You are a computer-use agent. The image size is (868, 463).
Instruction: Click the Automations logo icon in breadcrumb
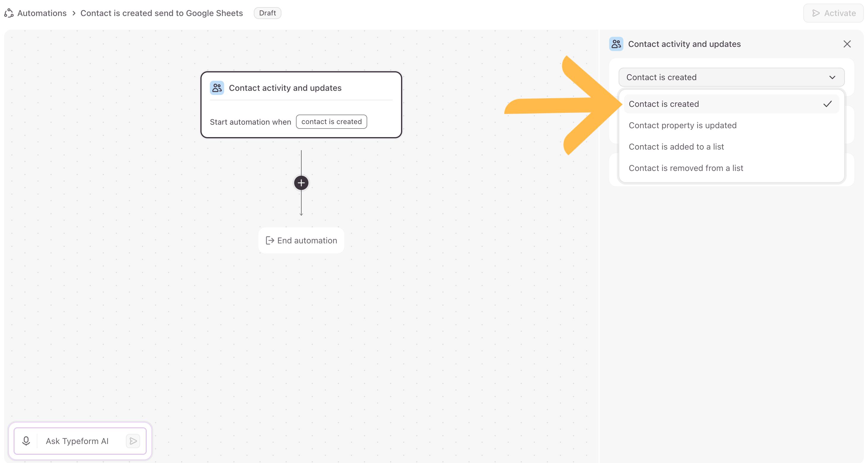9,13
